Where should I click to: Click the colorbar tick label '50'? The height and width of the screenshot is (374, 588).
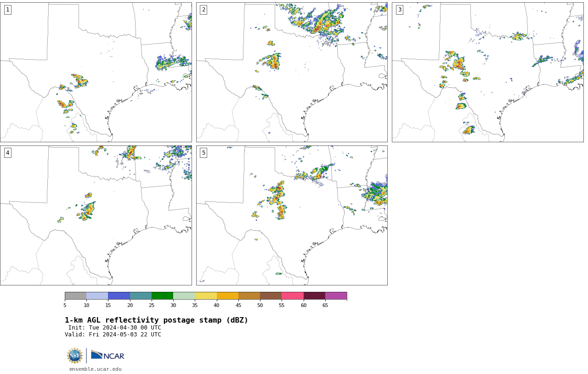coord(260,305)
